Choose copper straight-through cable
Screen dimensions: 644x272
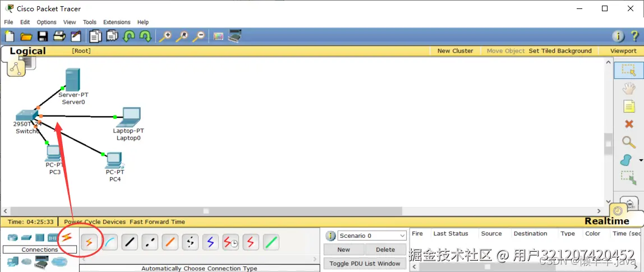(x=130, y=242)
